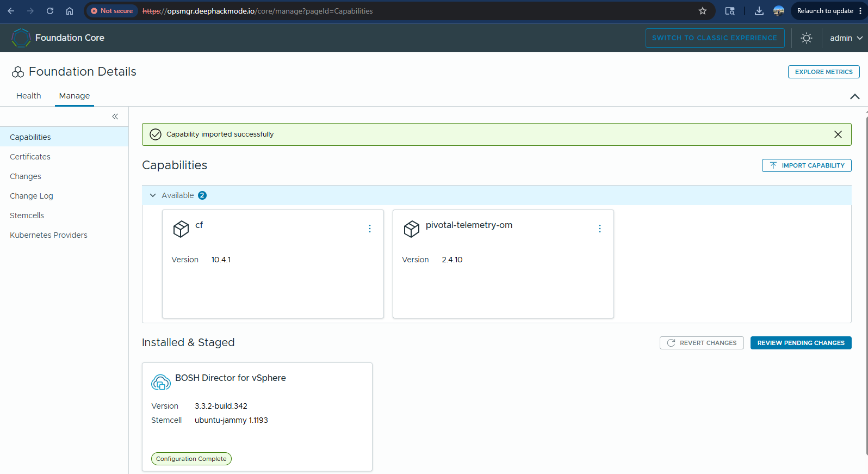
Task: Collapse the Foundation Details header chevron
Action: click(x=855, y=96)
